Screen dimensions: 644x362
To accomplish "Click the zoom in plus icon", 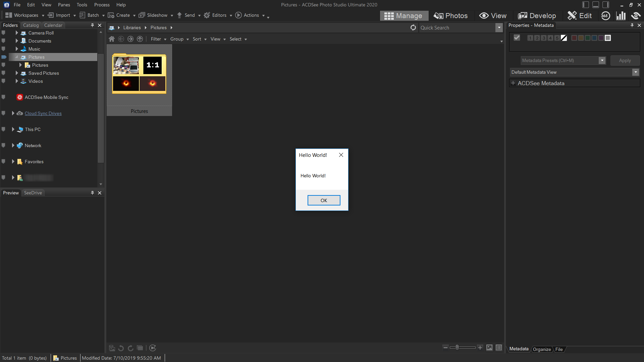I will [480, 348].
